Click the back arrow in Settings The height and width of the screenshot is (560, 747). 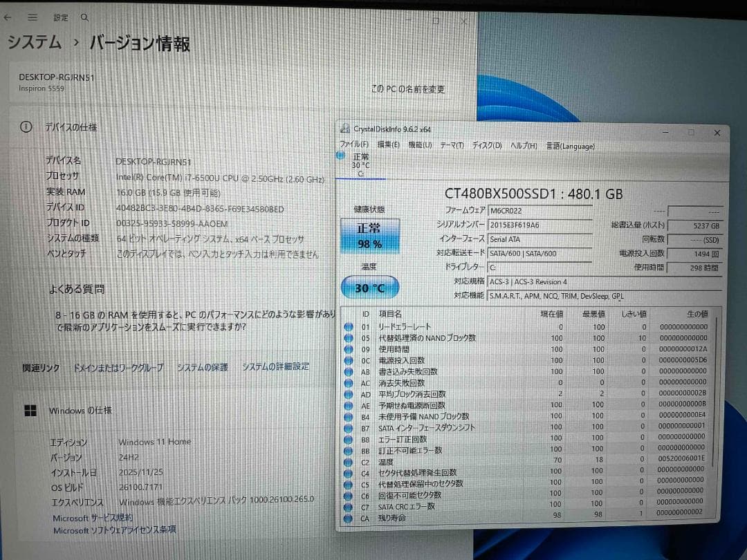point(8,17)
